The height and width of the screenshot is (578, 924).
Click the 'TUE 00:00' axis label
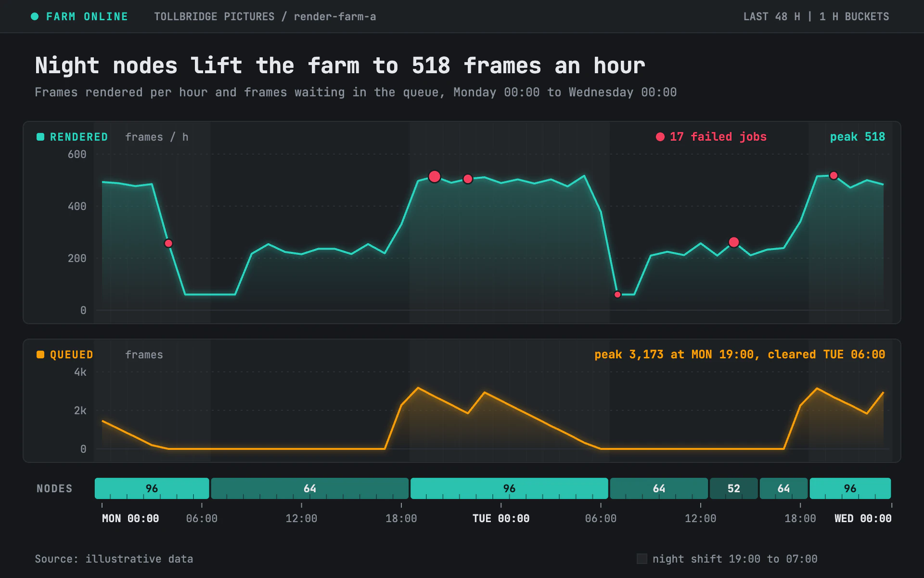point(501,518)
